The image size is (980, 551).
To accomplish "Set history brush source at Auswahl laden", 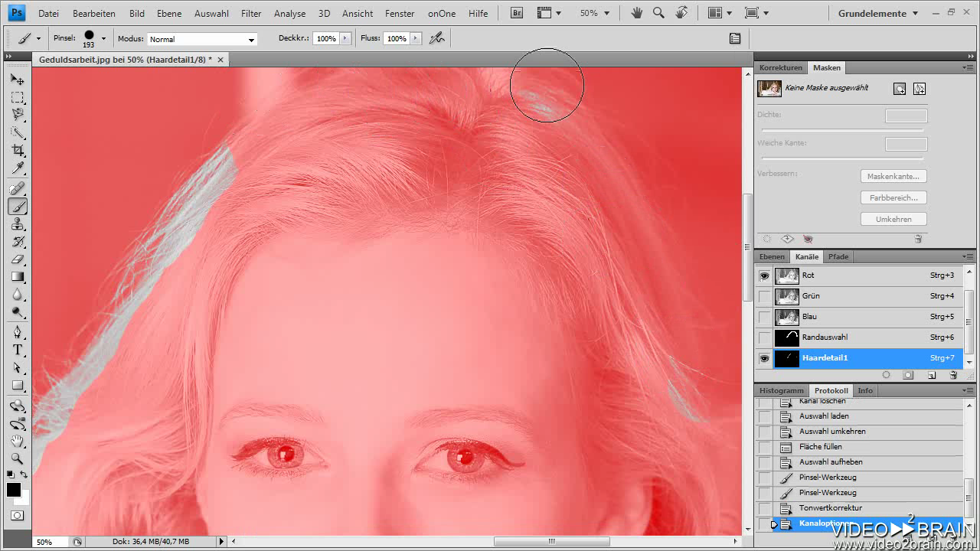I will point(764,416).
